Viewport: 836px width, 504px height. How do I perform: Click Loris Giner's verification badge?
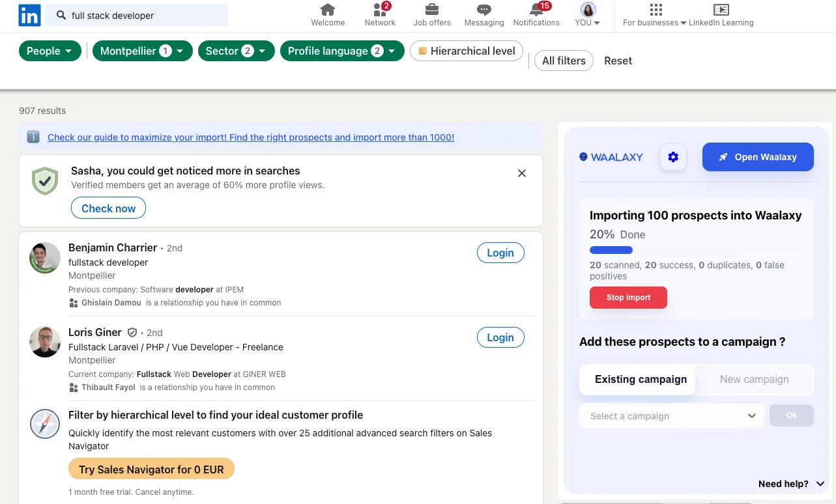(x=132, y=332)
